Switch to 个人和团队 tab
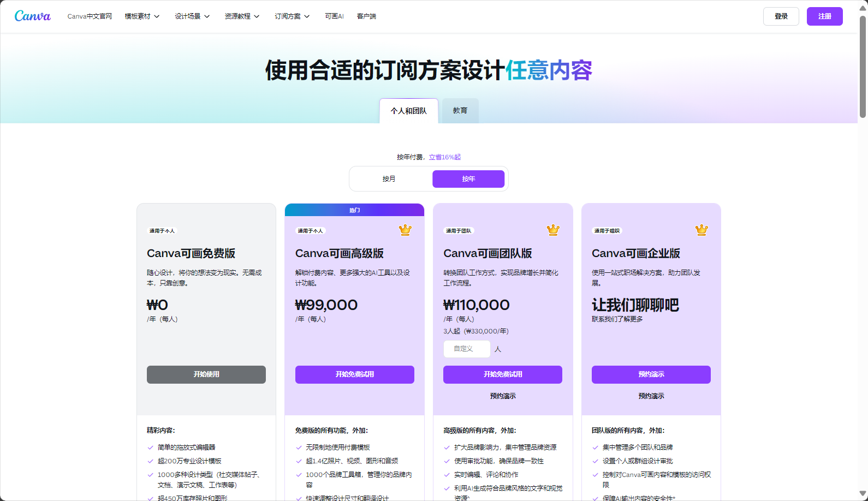 (409, 111)
